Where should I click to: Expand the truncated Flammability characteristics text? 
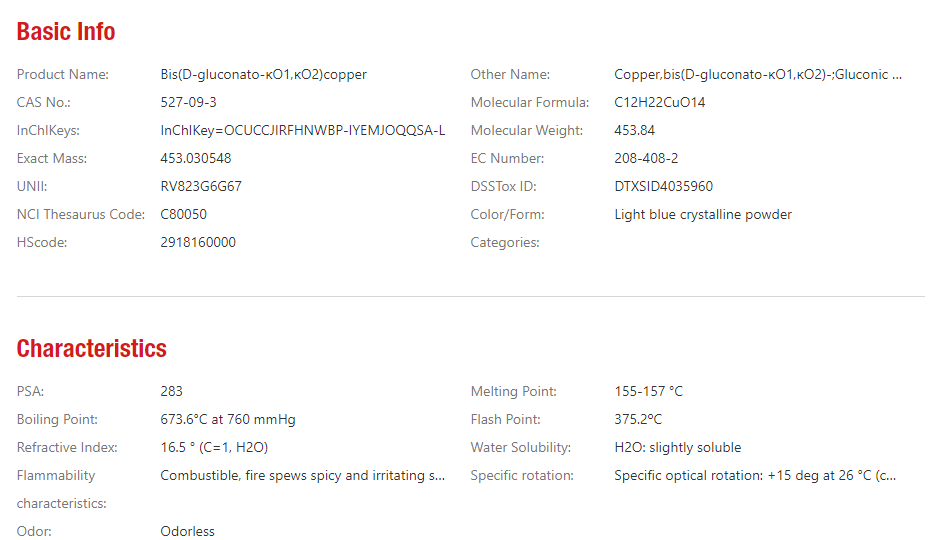(x=303, y=475)
